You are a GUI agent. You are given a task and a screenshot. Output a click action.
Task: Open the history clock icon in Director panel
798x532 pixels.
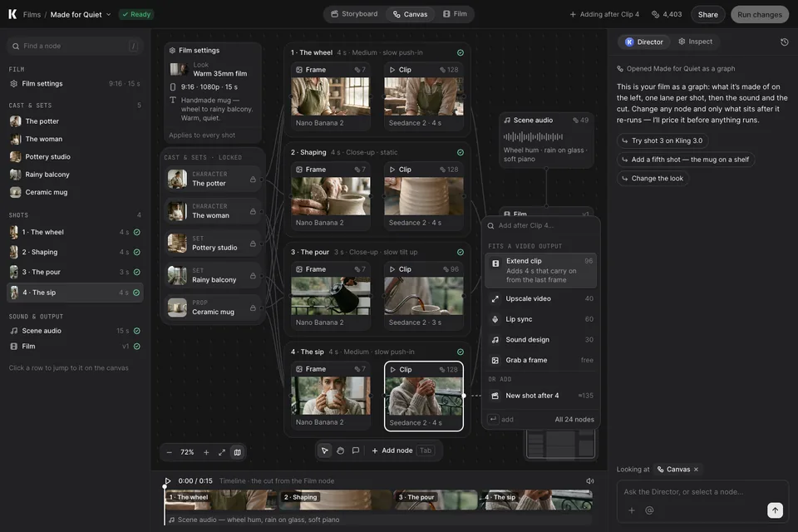784,42
